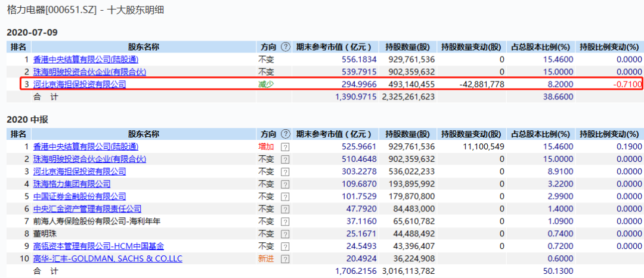Click the 556.1834 market value cell

[x=360, y=60]
